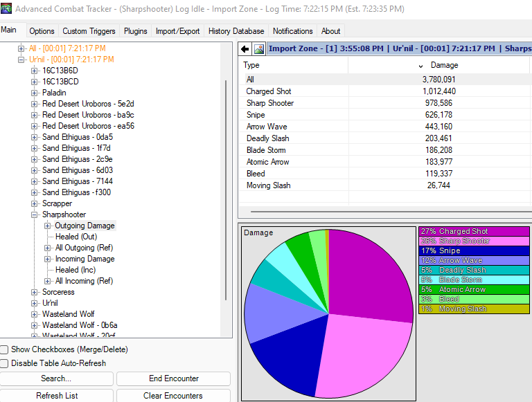Viewport: 532px width, 402px height.
Task: Expand the Paladin combatant node
Action: (34, 93)
